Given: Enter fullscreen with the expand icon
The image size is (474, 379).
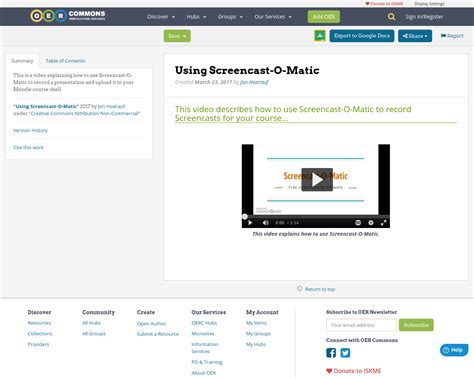Looking at the screenshot, I should pos(383,223).
